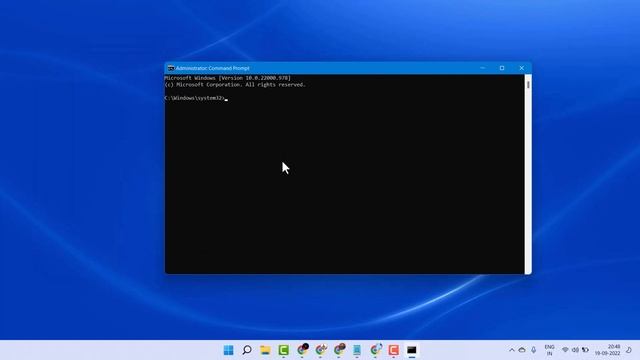Open the clock and date flyout
This screenshot has height=360, width=640.
pos(607,350)
